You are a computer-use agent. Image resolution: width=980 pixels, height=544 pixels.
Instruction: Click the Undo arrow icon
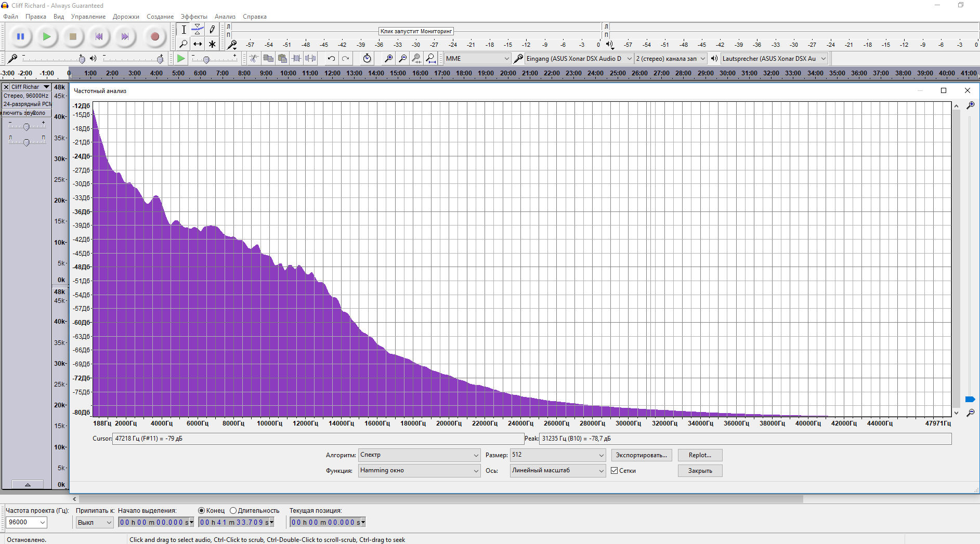[331, 59]
